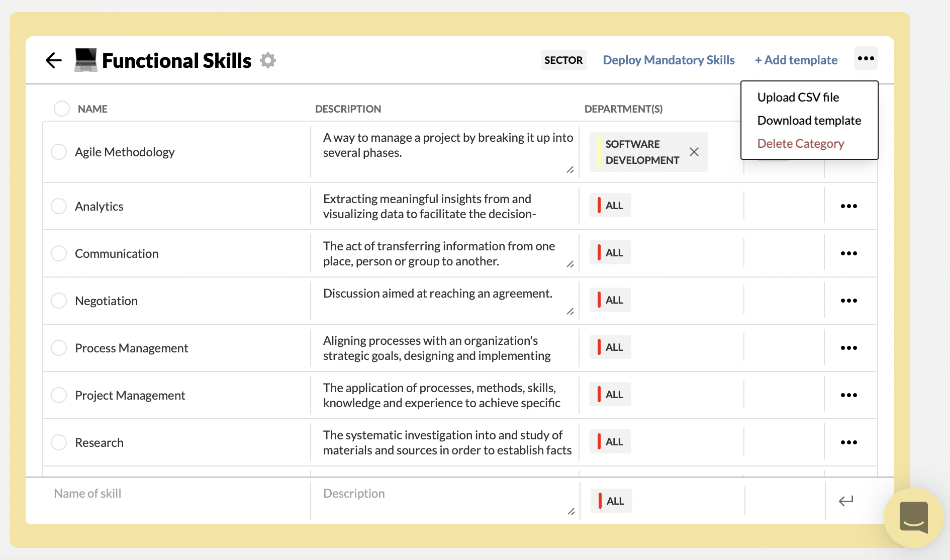The image size is (950, 560).
Task: Click the back arrow to leave Functional Skills
Action: [53, 60]
